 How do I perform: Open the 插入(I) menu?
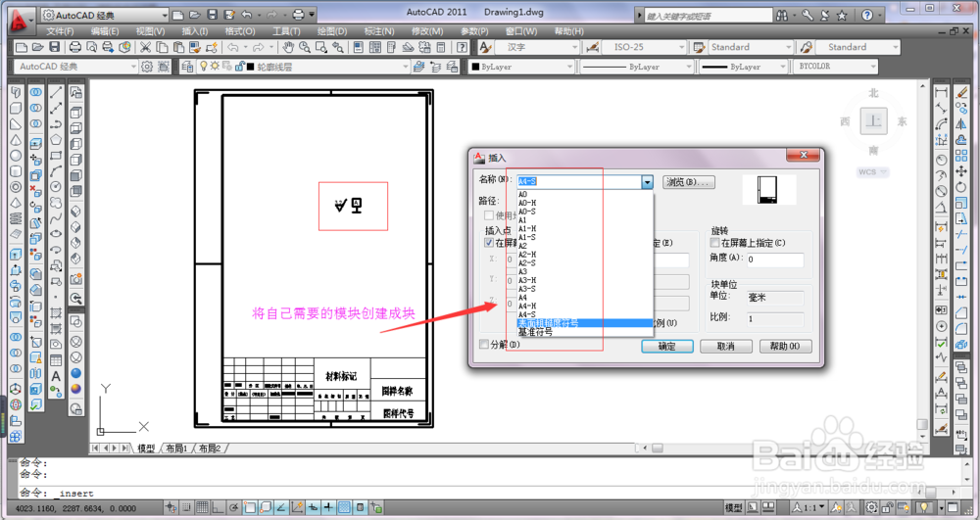(194, 31)
